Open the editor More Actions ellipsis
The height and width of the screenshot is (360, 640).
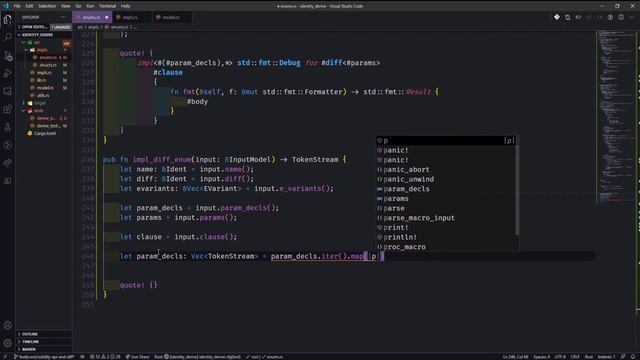(631, 17)
